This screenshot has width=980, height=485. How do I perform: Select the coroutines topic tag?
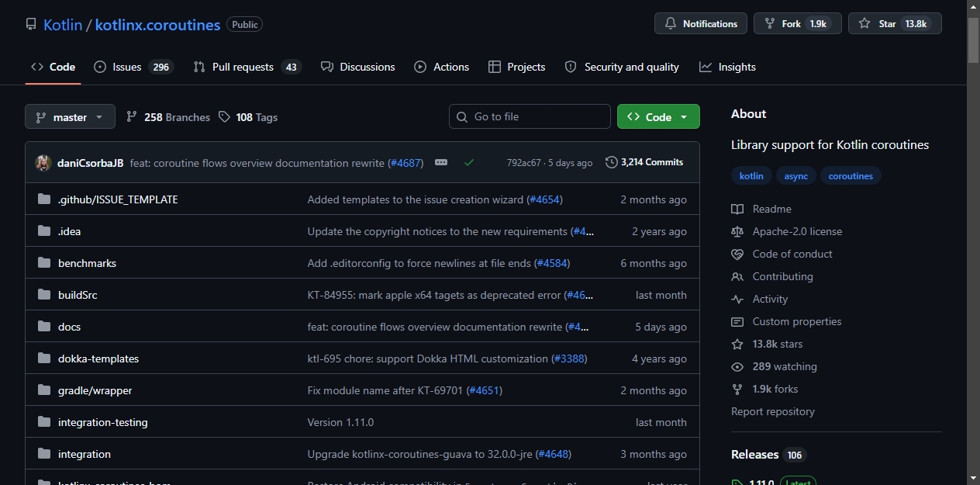click(x=851, y=176)
